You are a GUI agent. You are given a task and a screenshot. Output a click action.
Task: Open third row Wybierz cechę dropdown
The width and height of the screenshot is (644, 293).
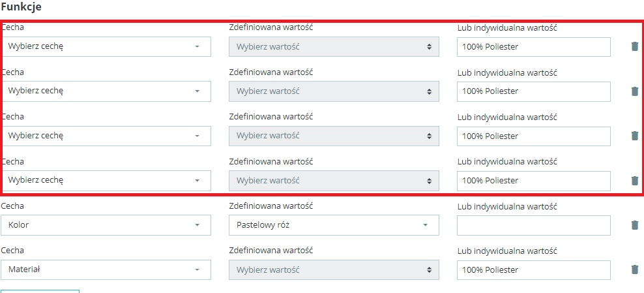click(x=106, y=136)
